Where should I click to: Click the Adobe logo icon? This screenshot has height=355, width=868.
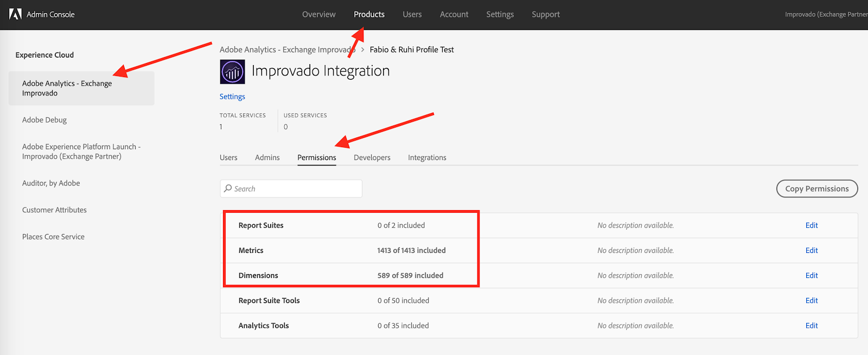point(15,14)
